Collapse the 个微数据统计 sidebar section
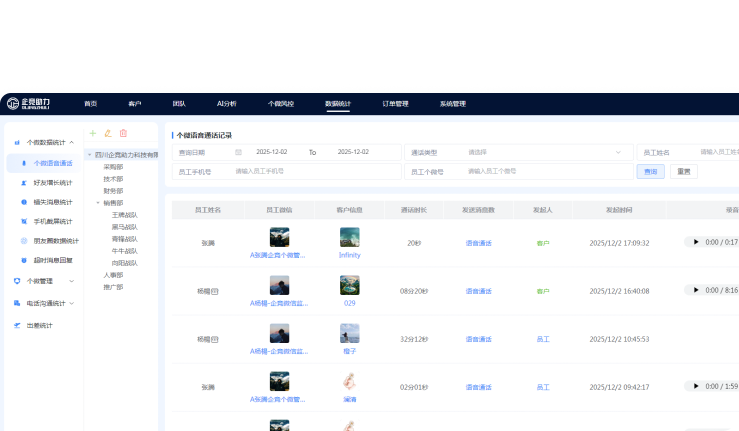The width and height of the screenshot is (739, 431). click(71, 143)
